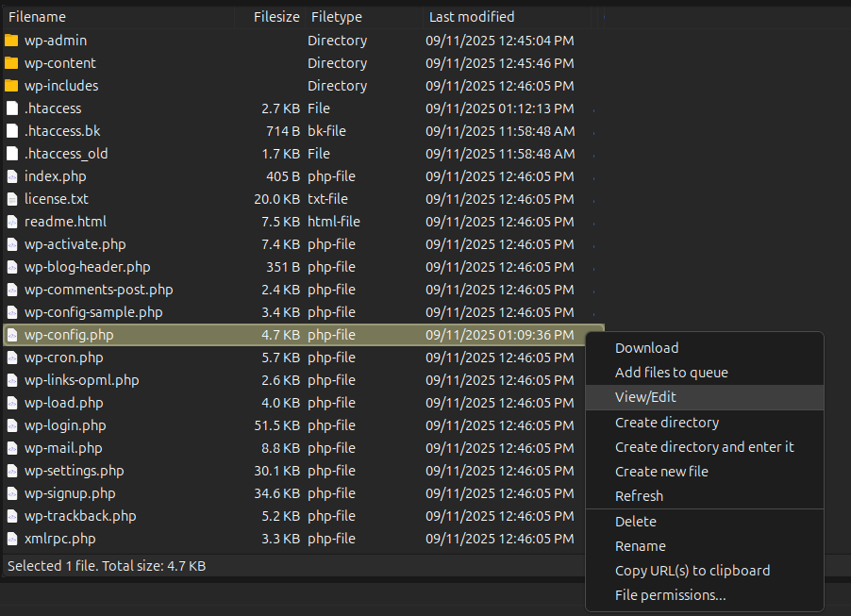Select the wp-content filename text

60,63
